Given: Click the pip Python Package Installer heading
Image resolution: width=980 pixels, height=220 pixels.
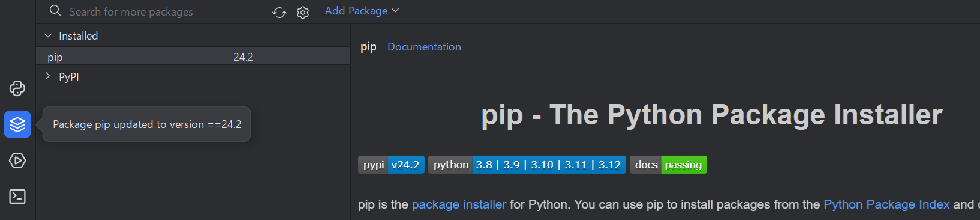Looking at the screenshot, I should click(x=711, y=115).
